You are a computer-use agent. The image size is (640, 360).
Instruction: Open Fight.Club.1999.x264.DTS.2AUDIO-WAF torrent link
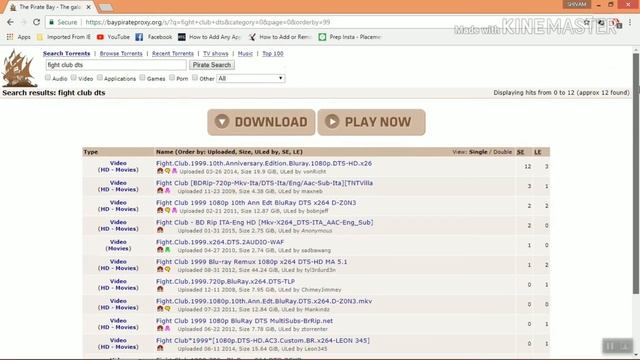tap(220, 242)
